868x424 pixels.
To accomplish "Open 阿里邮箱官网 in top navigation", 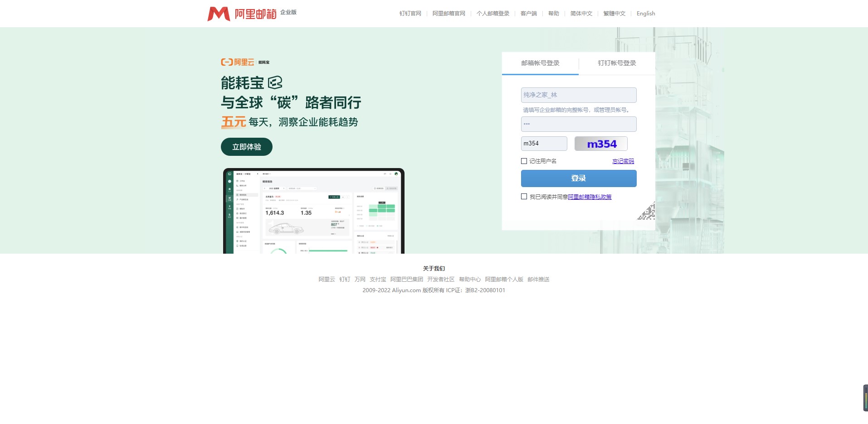I will click(449, 14).
